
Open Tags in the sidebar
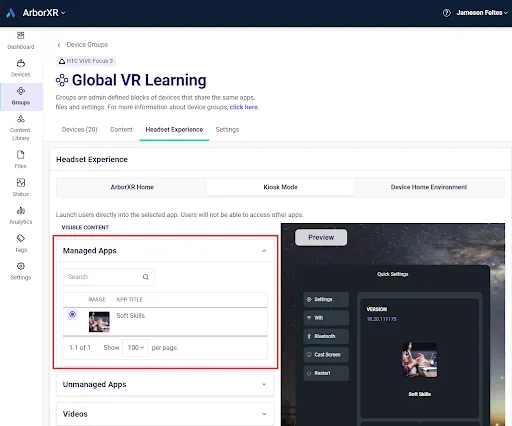[x=21, y=243]
